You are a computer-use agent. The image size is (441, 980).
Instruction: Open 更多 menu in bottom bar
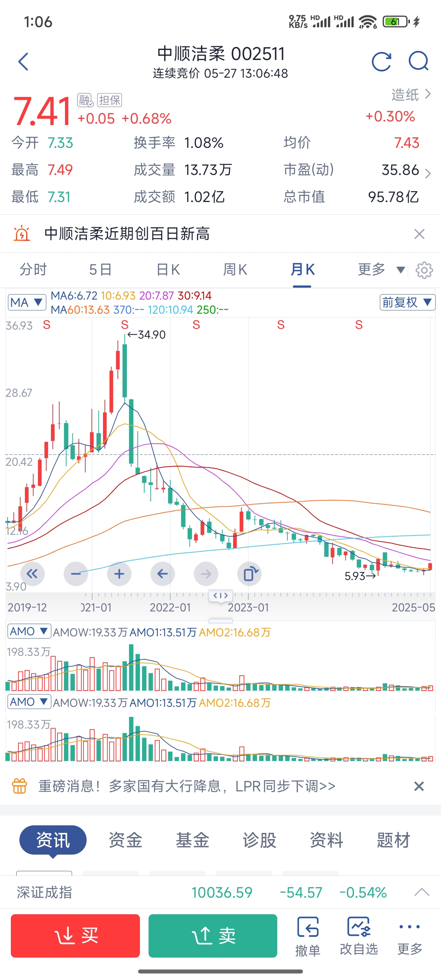pos(410,937)
